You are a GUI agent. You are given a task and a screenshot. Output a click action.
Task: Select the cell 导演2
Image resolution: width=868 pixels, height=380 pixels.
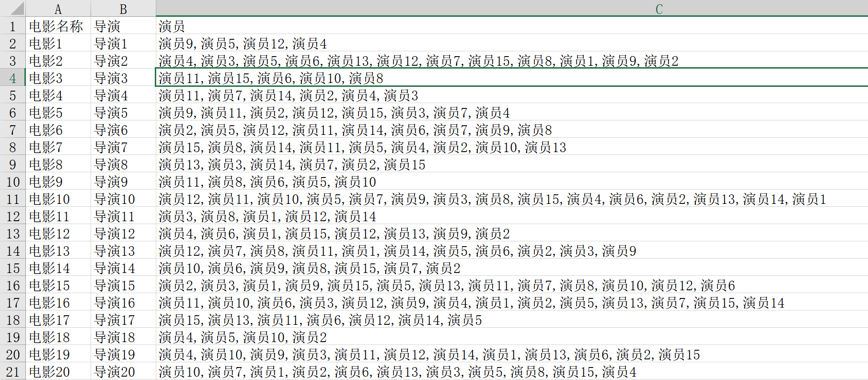click(123, 60)
